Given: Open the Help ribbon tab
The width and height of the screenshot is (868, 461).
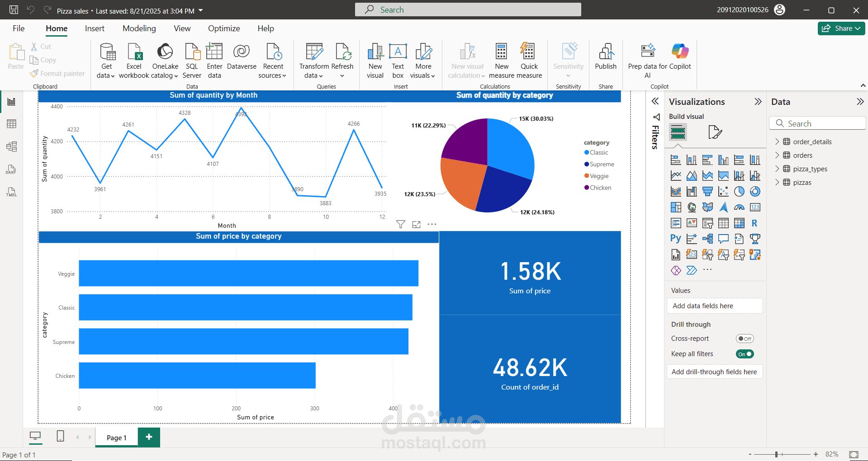Looking at the screenshot, I should (x=266, y=28).
